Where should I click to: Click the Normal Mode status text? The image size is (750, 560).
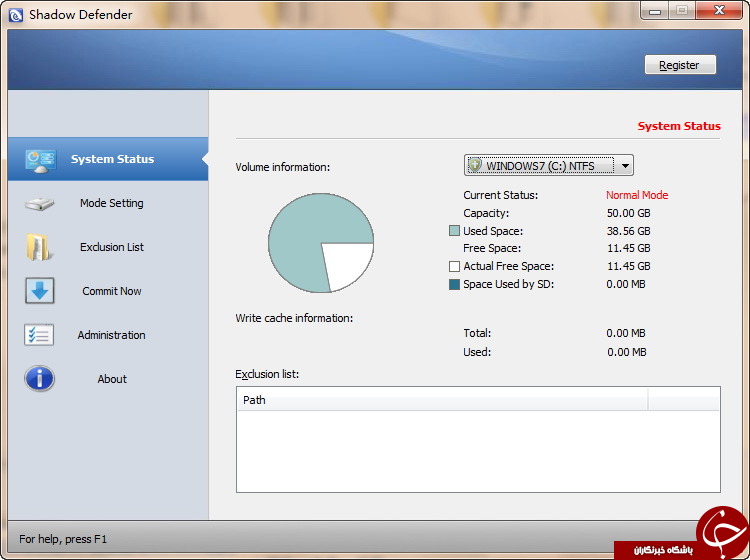coord(637,195)
